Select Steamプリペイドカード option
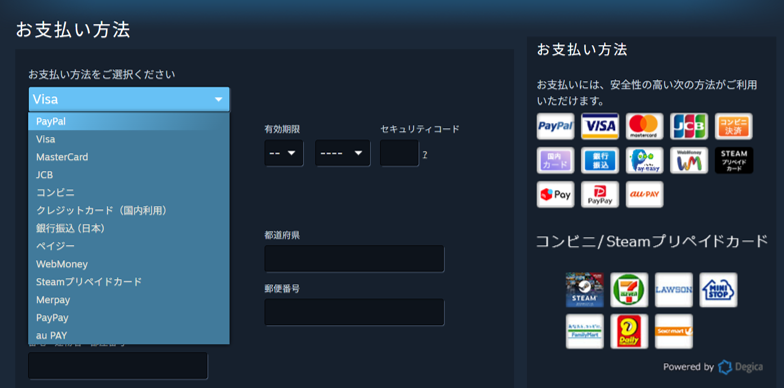 click(129, 282)
